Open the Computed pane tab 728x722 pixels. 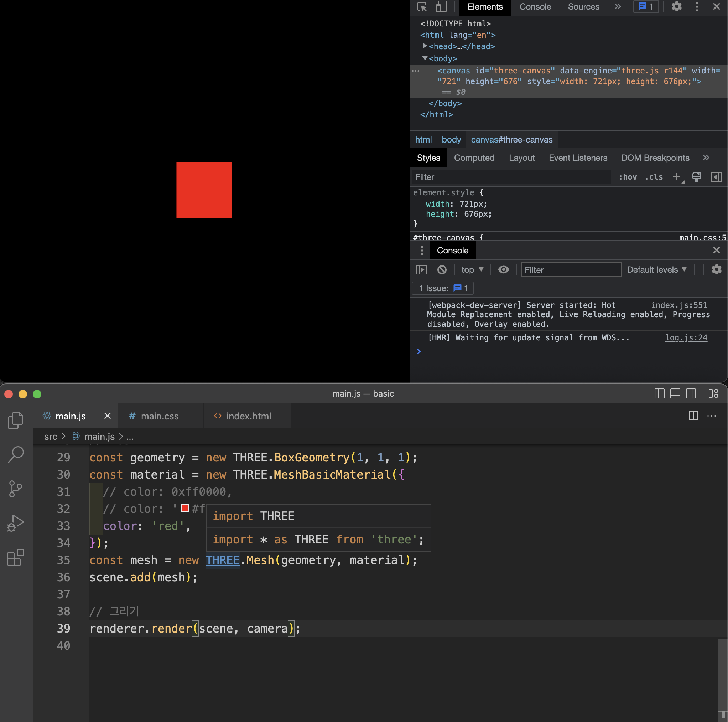tap(474, 158)
